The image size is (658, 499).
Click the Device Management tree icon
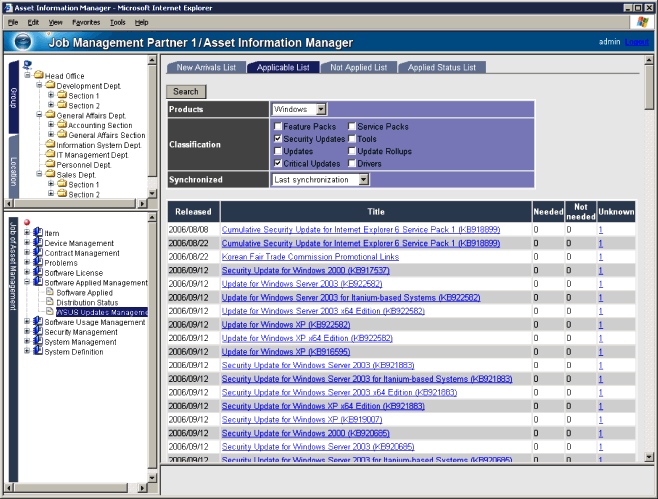point(37,243)
